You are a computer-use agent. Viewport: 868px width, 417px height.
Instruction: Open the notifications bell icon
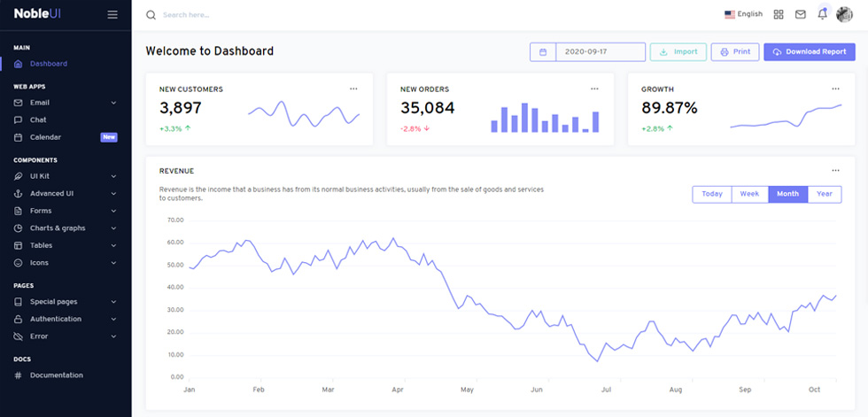click(823, 14)
